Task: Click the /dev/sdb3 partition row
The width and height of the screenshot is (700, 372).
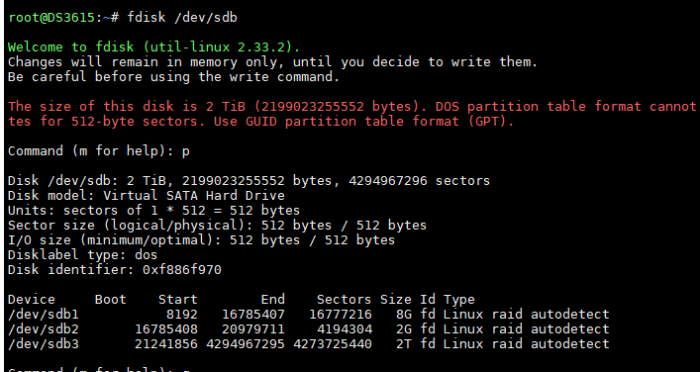Action: tap(308, 343)
